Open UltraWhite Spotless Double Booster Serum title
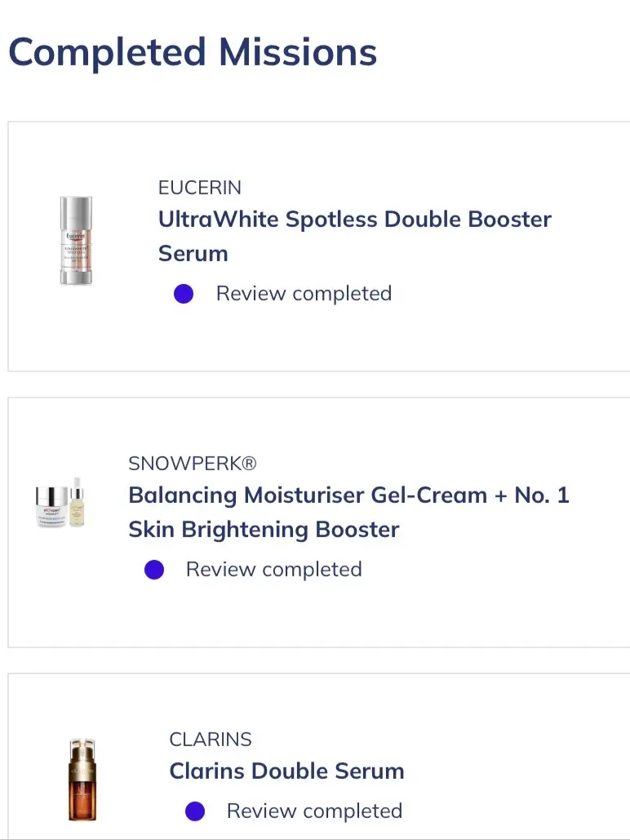 pos(355,236)
